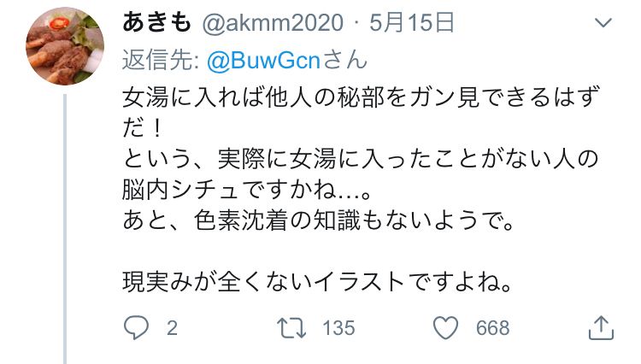This screenshot has width=641, height=364.
Task: Retweet this post using the arrows icon
Action: [291, 328]
